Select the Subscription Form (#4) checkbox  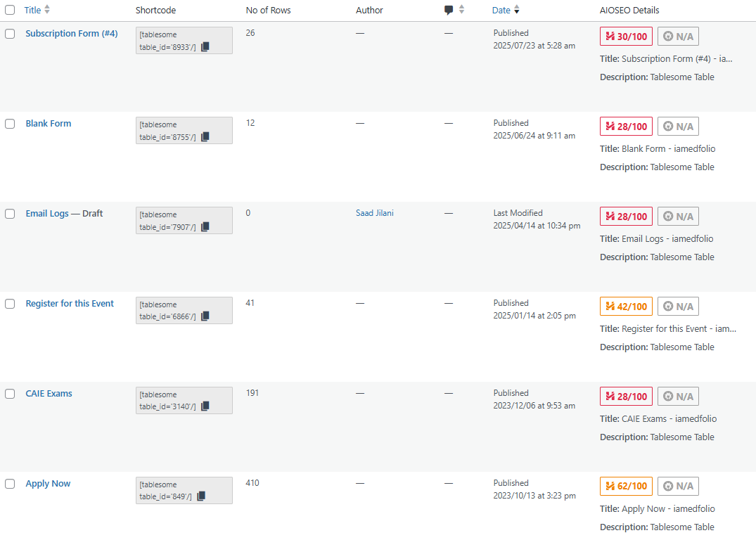pyautogui.click(x=10, y=34)
